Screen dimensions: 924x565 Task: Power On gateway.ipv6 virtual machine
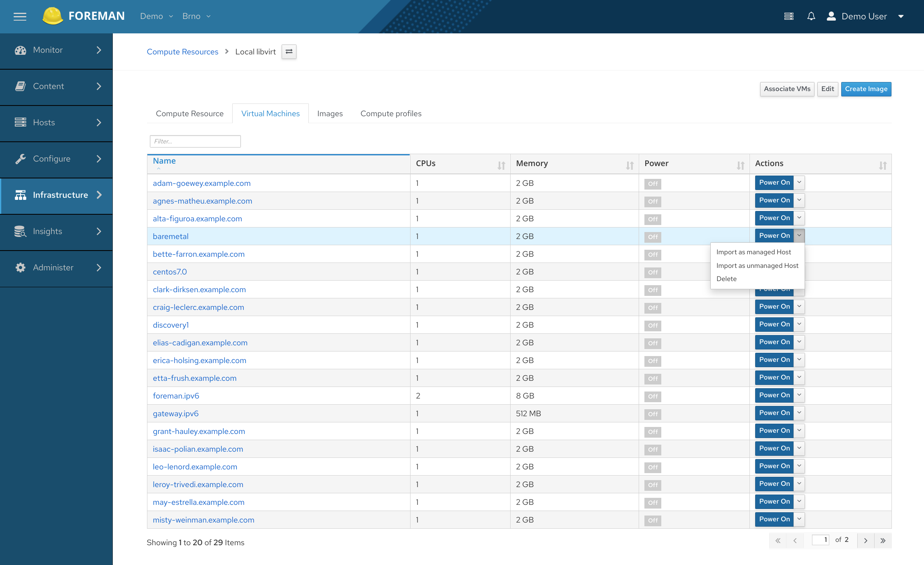pyautogui.click(x=774, y=413)
